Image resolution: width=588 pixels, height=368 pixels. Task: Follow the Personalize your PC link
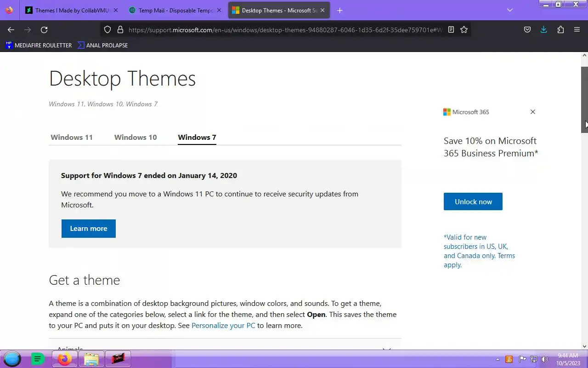223,326
